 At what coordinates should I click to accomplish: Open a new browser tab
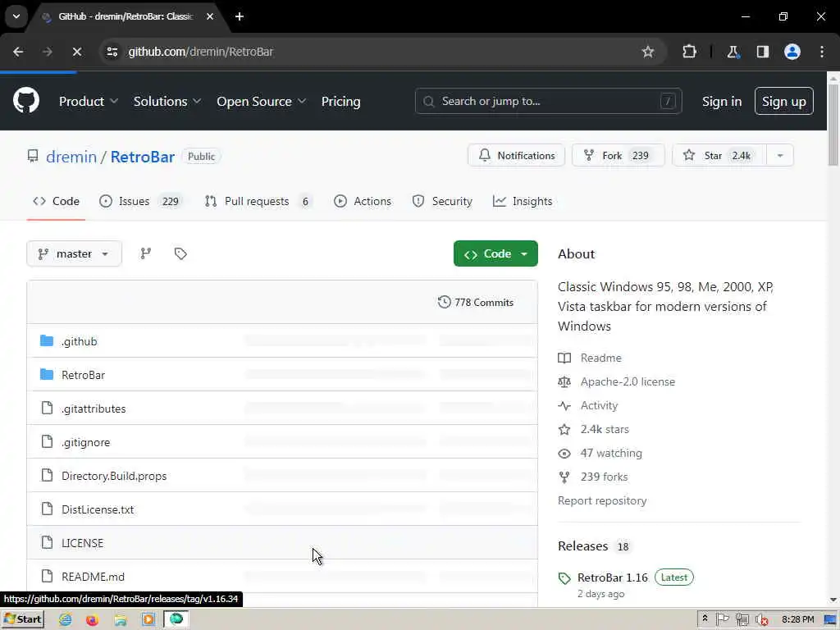coord(240,16)
